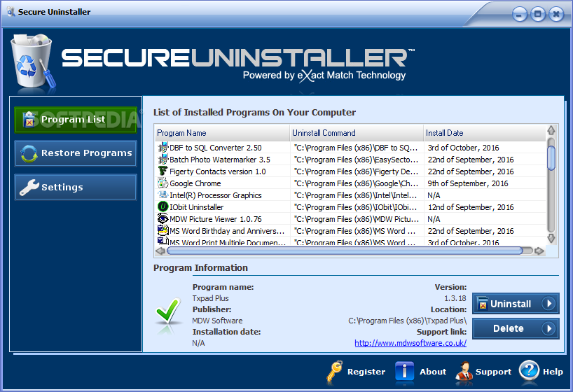Sort by Install Date column header

click(x=485, y=133)
